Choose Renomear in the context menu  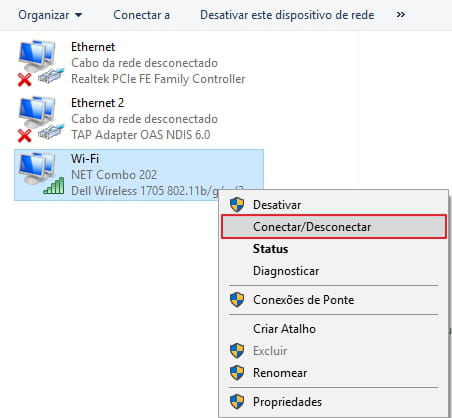click(x=333, y=373)
